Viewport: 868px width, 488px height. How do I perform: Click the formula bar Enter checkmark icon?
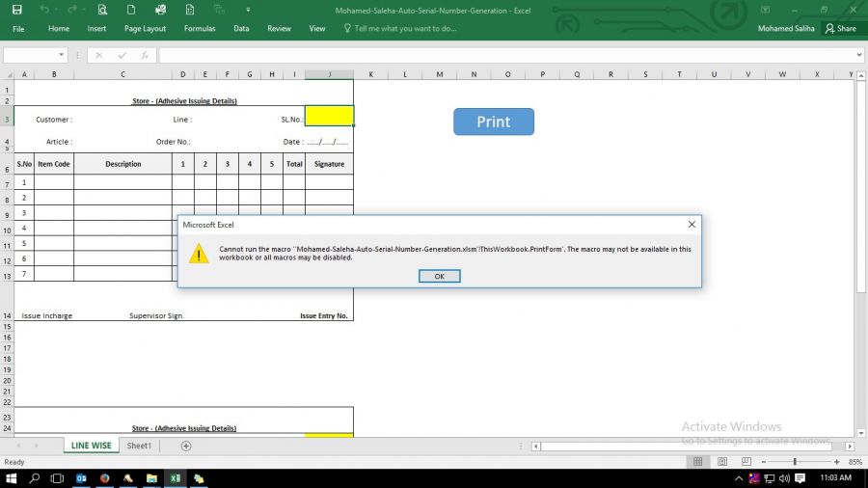pos(122,55)
